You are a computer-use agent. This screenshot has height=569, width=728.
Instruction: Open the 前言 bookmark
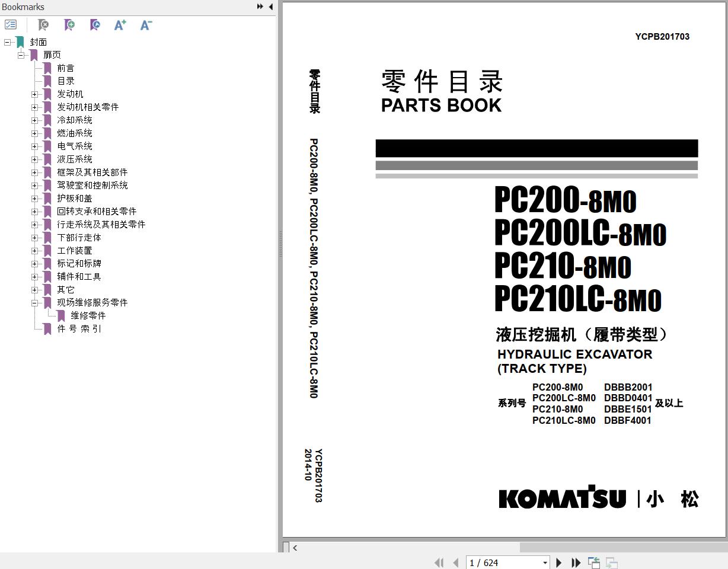pyautogui.click(x=66, y=68)
